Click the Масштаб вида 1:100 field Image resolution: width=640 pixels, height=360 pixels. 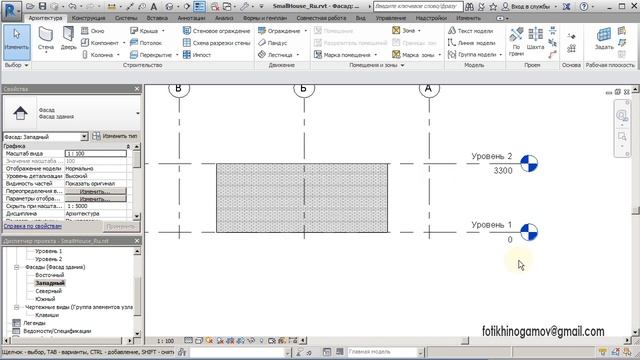(x=96, y=153)
